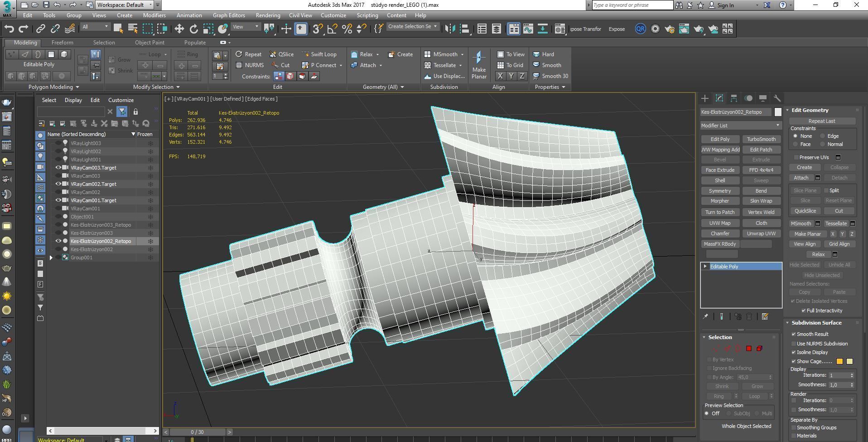Image resolution: width=868 pixels, height=442 pixels.
Task: Click the Undo arrow in main toolbar
Action: pos(9,29)
